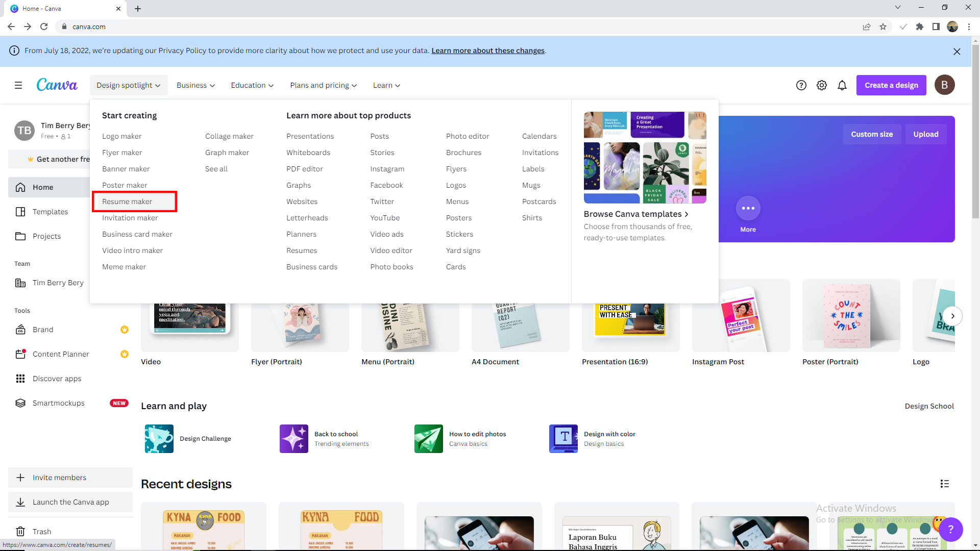
Task: Click the browser address bar
Action: coord(459,27)
